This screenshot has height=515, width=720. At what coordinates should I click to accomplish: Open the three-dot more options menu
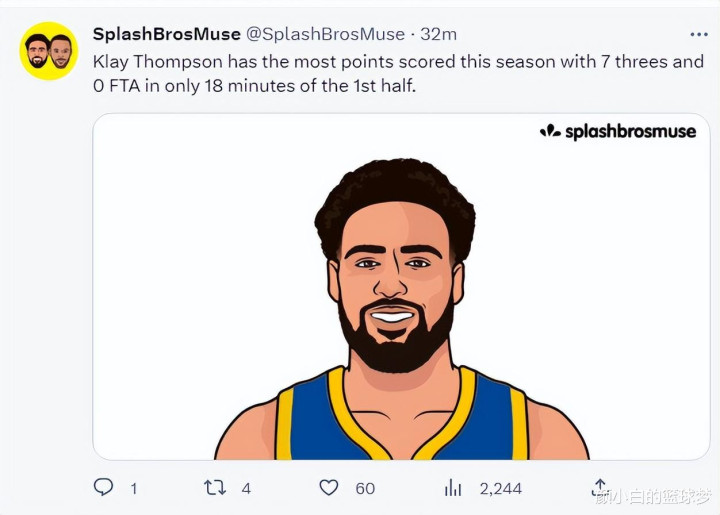click(698, 34)
